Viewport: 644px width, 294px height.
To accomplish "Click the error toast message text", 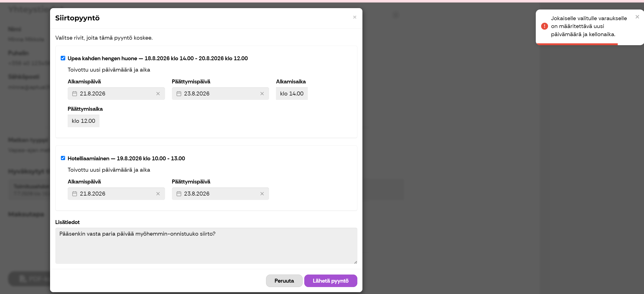I will point(589,26).
